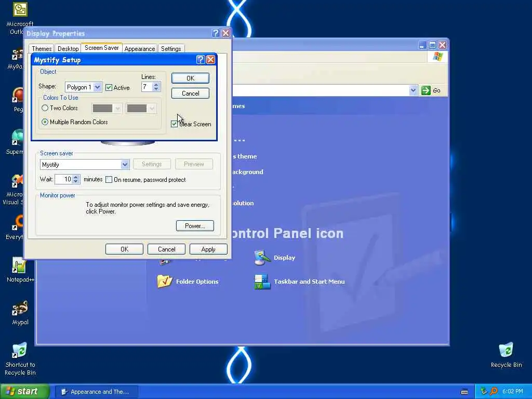Image resolution: width=532 pixels, height=399 pixels.
Task: Click Mystify Setup help question-mark button
Action: click(201, 60)
